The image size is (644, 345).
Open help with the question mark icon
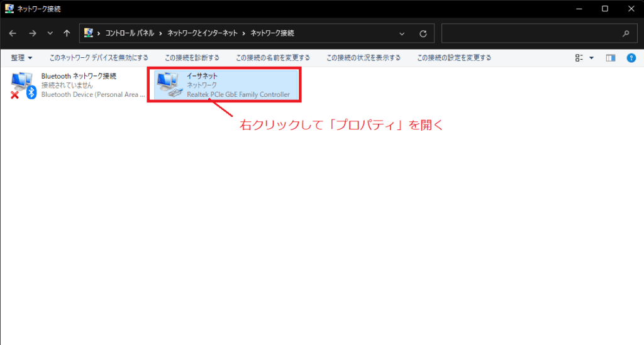pos(631,58)
